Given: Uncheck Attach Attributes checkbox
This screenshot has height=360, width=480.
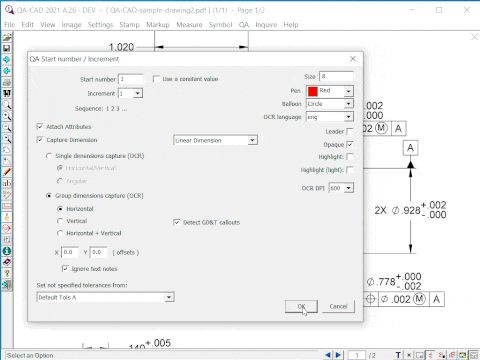Looking at the screenshot, I should [40, 127].
